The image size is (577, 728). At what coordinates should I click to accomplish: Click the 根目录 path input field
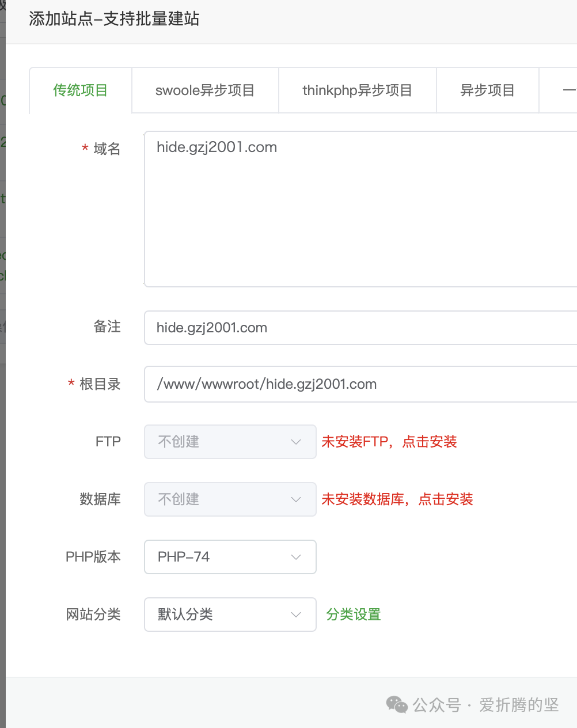360,384
